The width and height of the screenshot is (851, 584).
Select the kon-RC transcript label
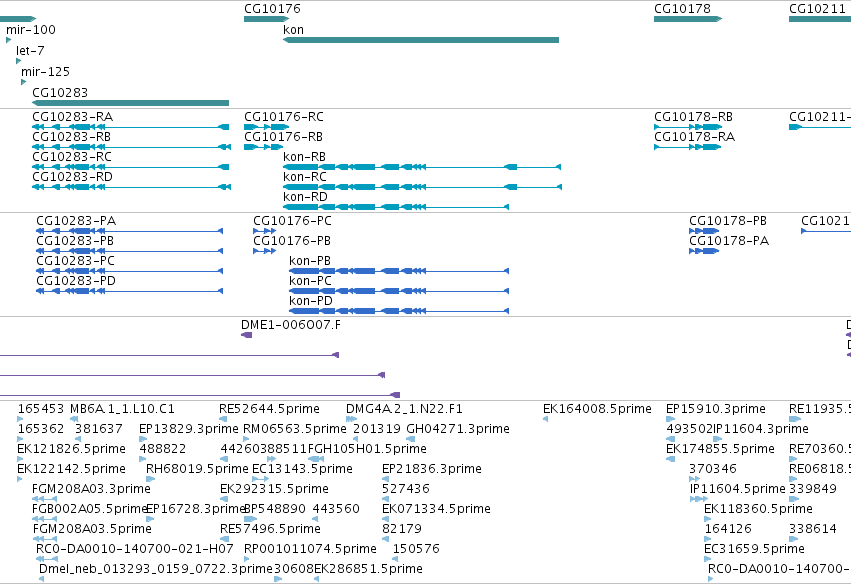pos(305,177)
